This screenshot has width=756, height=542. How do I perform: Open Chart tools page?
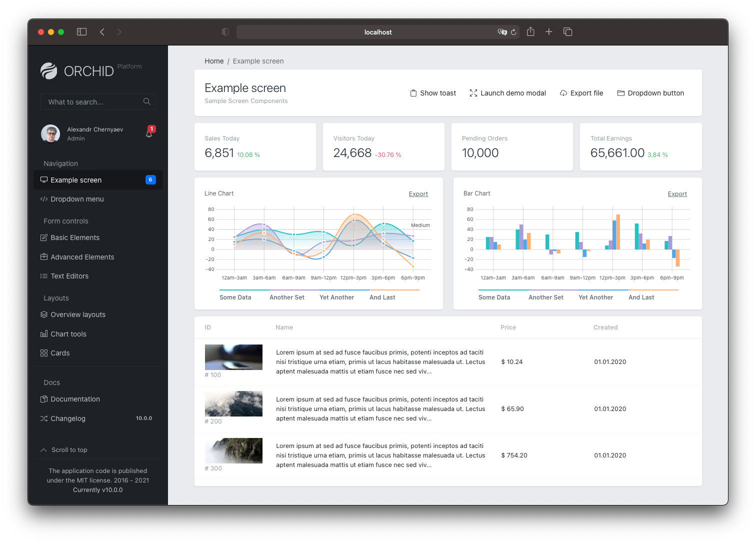point(98,334)
